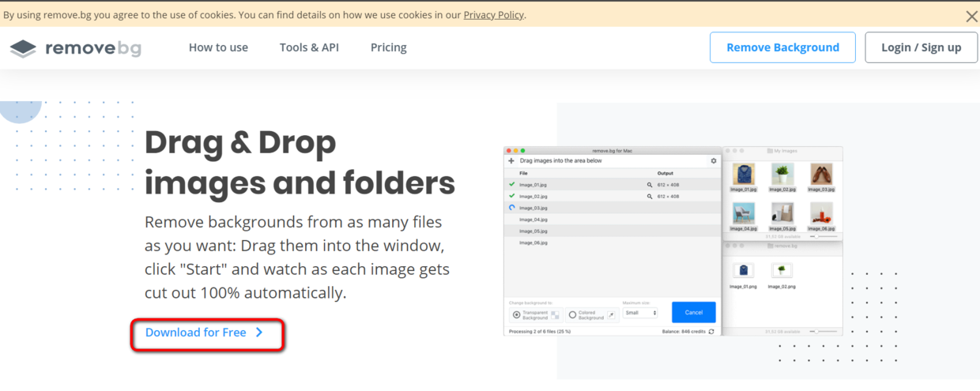Select the chair Image_04.jpg thumbnail
Viewport: 980px width, 391px height.
744,212
